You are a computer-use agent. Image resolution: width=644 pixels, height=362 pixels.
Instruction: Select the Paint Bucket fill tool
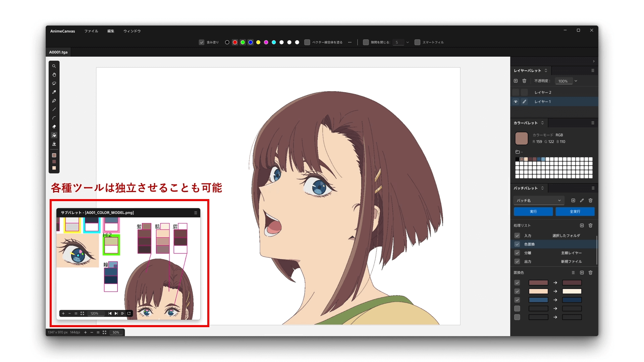point(54,135)
